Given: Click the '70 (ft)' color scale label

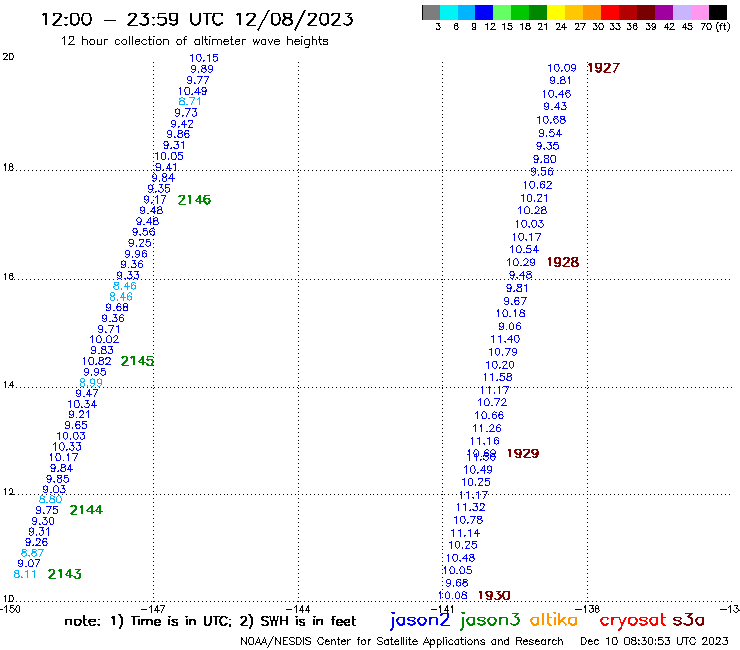Looking at the screenshot, I should 715,27.
